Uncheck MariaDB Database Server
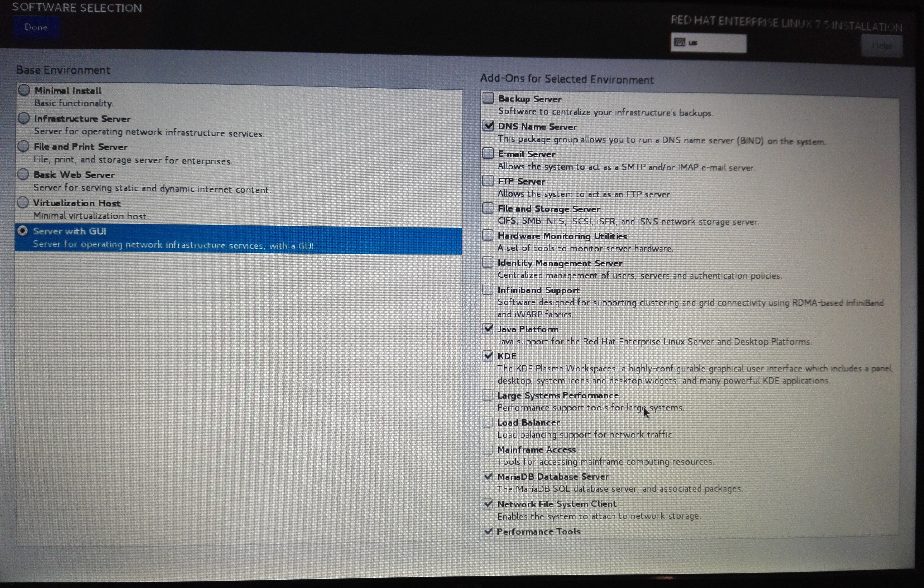This screenshot has width=924, height=588. point(487,476)
